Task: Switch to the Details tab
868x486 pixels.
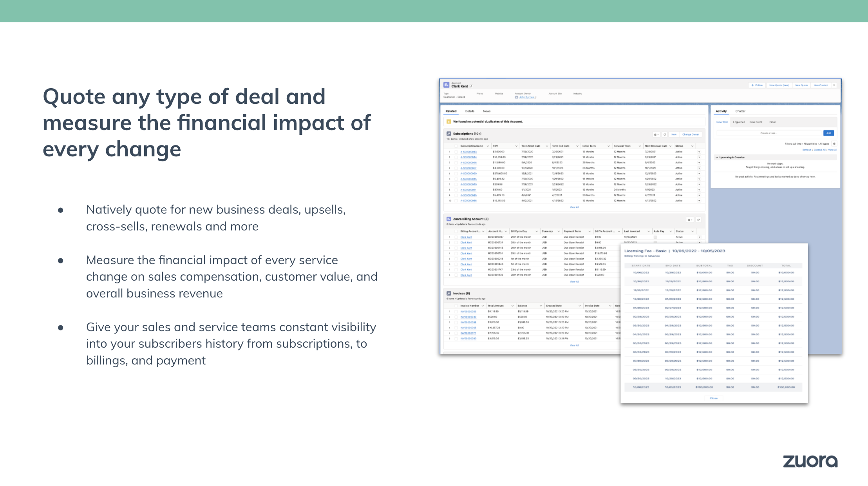Action: (470, 111)
